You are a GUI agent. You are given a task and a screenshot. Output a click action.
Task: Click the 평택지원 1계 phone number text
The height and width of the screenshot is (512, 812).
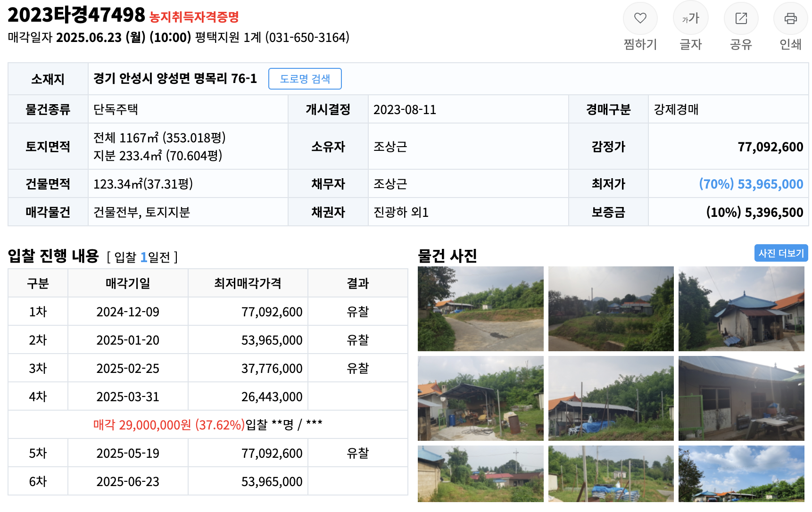[x=272, y=37]
